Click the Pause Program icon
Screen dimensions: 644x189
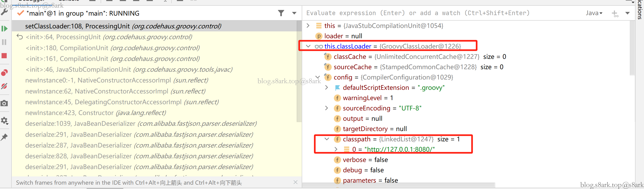click(4, 42)
